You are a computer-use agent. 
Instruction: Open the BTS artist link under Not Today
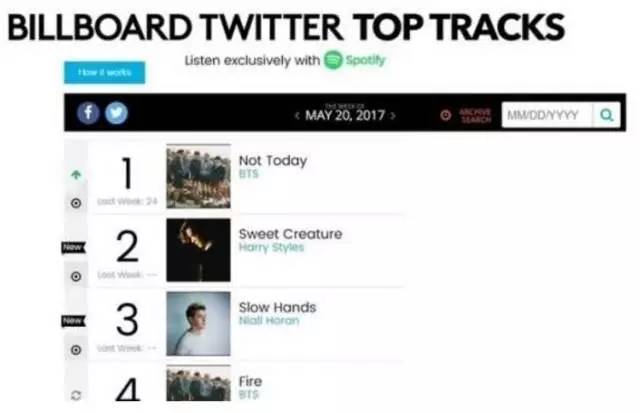point(249,174)
